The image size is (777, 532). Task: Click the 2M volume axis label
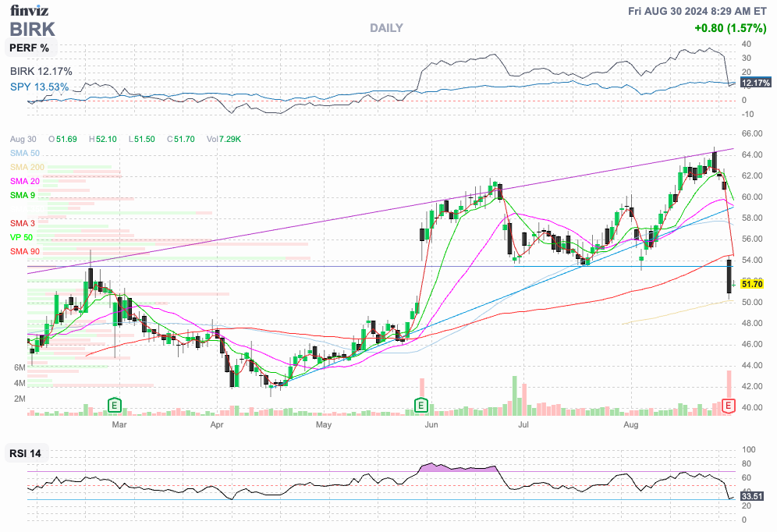[20, 399]
